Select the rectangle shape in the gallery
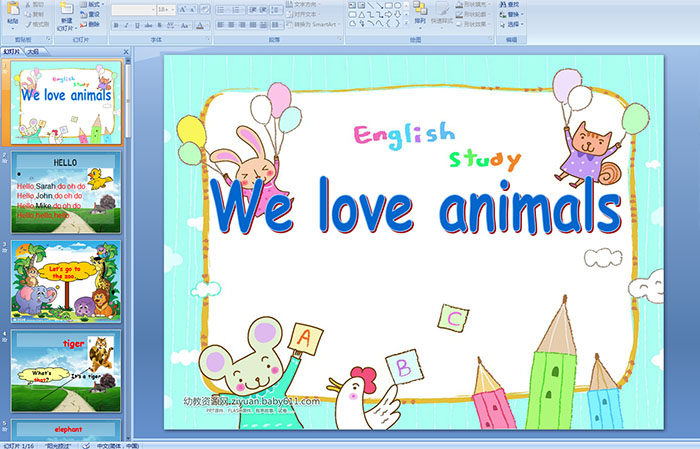Viewport: 700px width, 449px height. (x=389, y=5)
